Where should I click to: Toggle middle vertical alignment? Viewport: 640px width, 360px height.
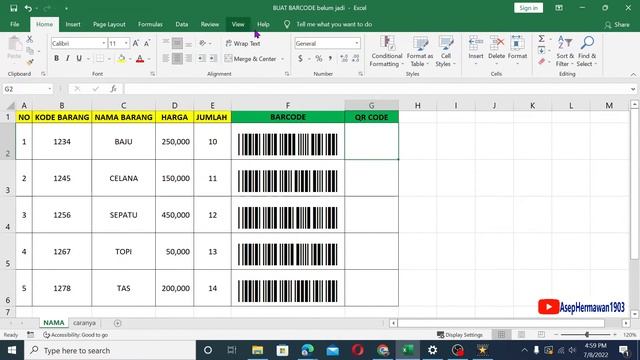pos(177,43)
